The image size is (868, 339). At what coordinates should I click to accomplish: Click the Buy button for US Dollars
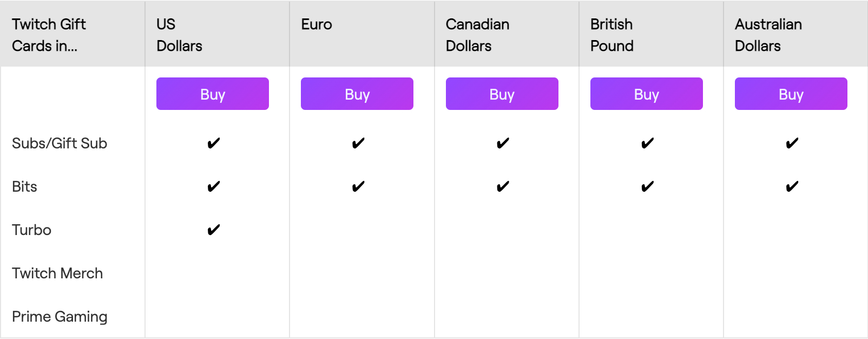[213, 94]
